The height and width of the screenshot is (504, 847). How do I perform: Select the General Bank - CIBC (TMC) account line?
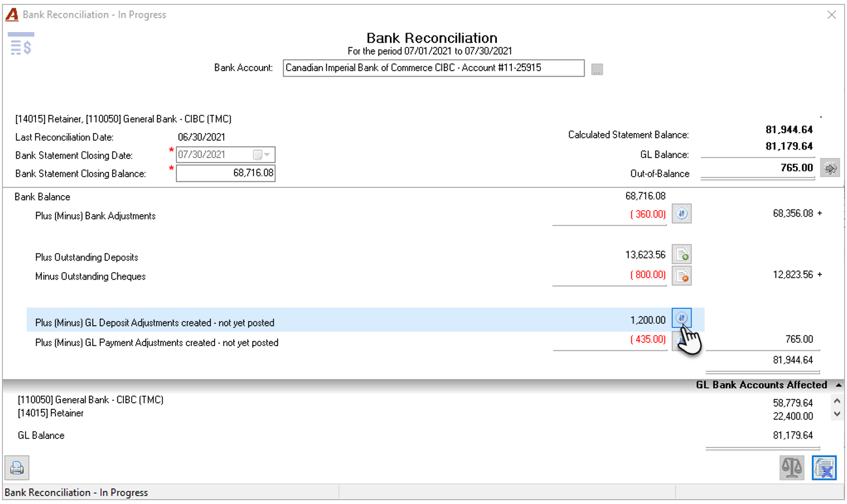click(x=91, y=400)
